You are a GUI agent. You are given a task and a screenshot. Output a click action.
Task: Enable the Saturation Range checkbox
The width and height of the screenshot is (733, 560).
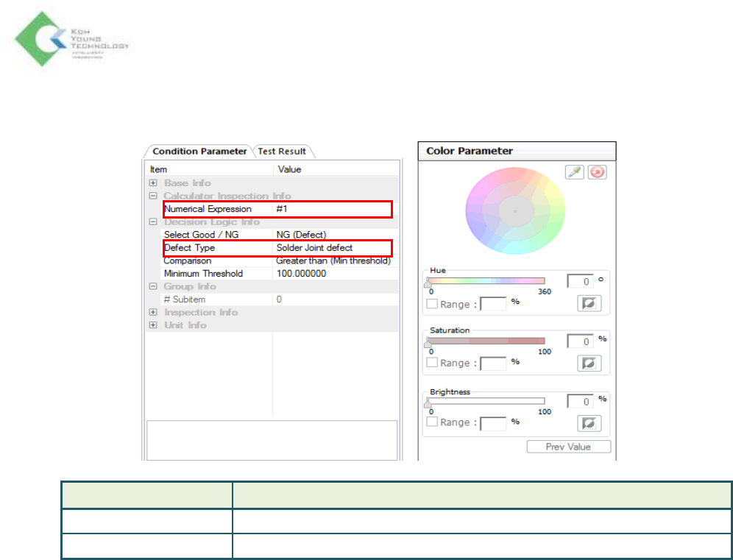(x=432, y=363)
